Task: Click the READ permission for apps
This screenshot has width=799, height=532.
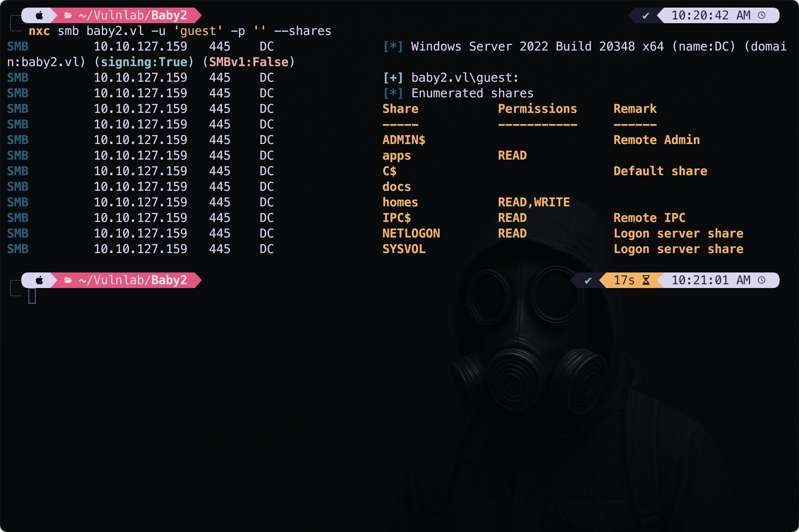Action: tap(512, 155)
